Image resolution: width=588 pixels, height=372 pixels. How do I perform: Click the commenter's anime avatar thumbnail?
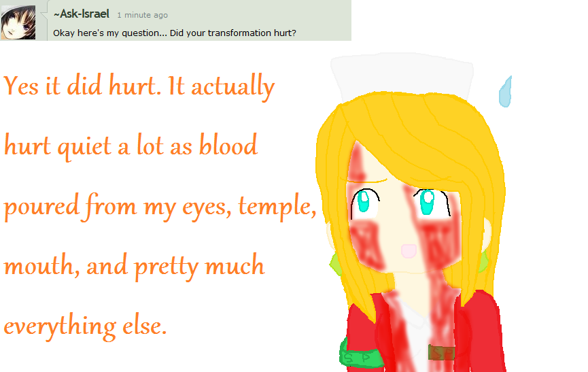click(x=18, y=22)
